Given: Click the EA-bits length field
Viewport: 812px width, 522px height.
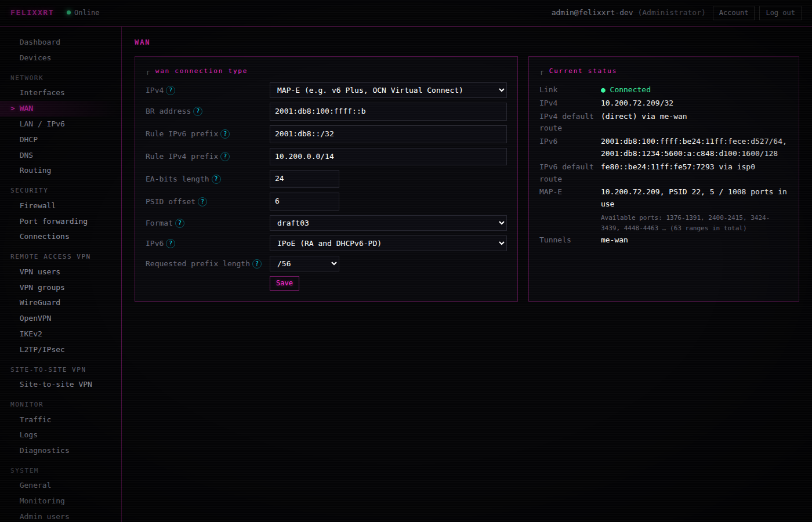Looking at the screenshot, I should [x=304, y=179].
